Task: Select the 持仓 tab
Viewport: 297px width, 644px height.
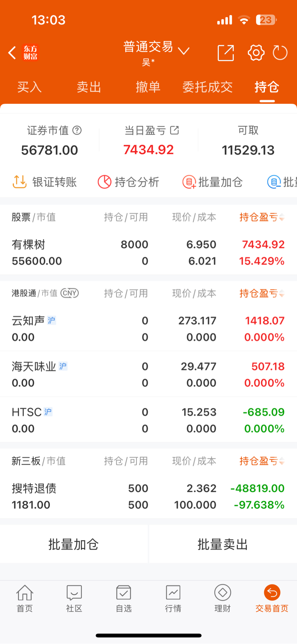Action: click(267, 87)
